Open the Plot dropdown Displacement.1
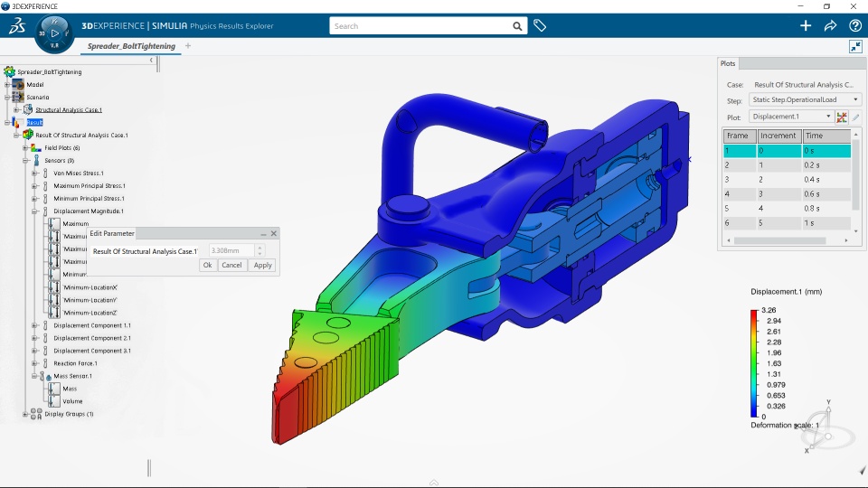The height and width of the screenshot is (488, 868). click(x=791, y=117)
